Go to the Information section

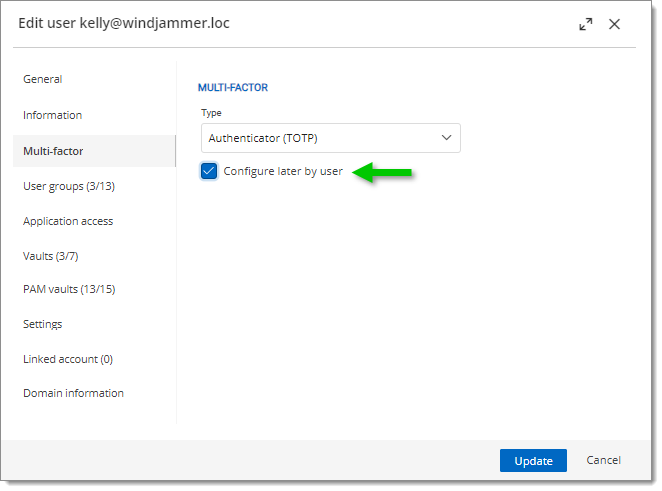(52, 115)
